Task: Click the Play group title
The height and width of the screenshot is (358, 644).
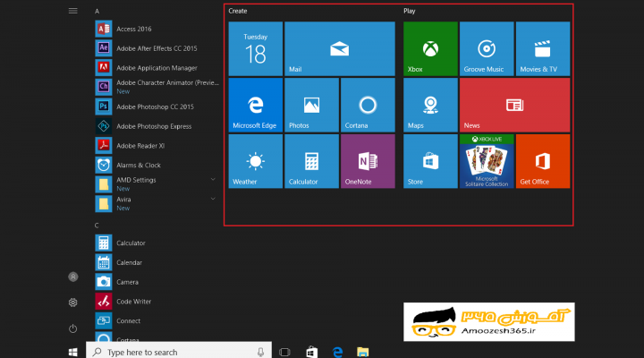Action: (x=409, y=11)
